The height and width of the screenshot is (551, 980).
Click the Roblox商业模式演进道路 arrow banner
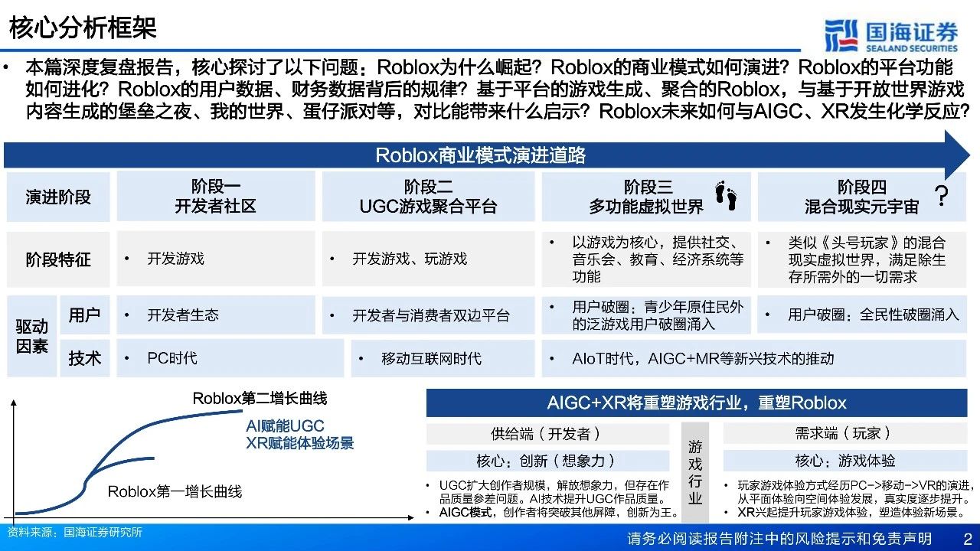[x=487, y=155]
